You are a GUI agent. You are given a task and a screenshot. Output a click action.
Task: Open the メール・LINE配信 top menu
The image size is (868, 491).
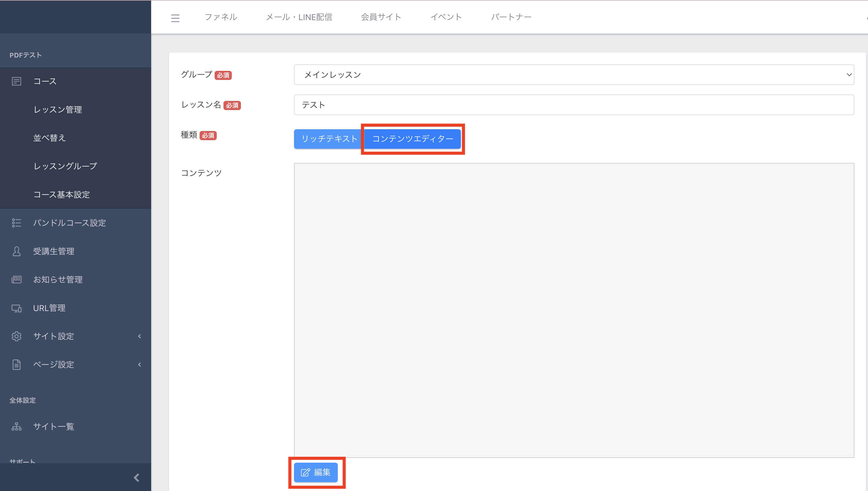click(299, 17)
